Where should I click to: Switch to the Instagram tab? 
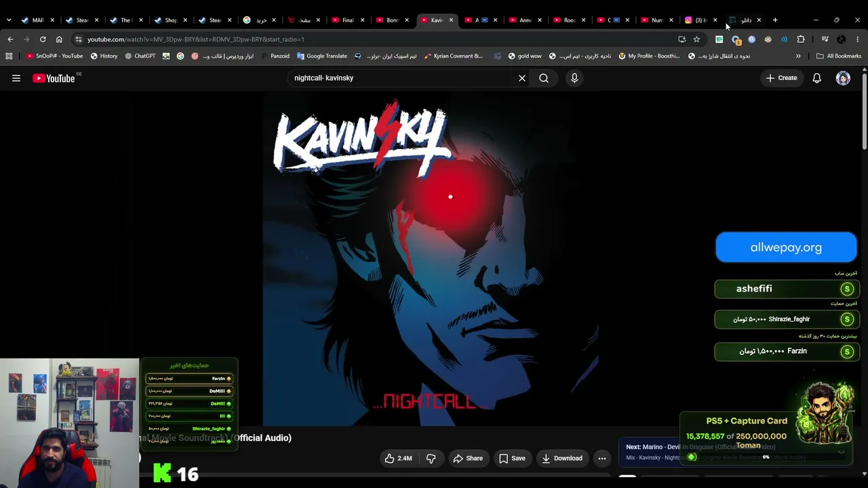point(701,20)
